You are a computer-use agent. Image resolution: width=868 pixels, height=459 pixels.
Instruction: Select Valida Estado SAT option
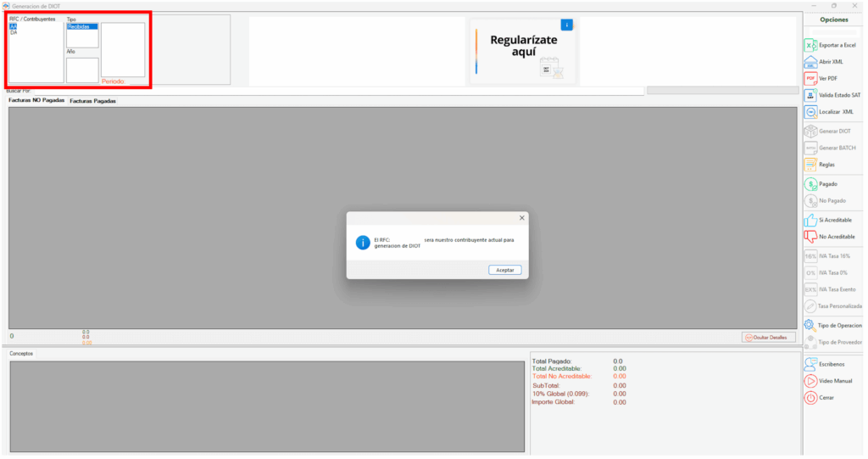pyautogui.click(x=810, y=95)
